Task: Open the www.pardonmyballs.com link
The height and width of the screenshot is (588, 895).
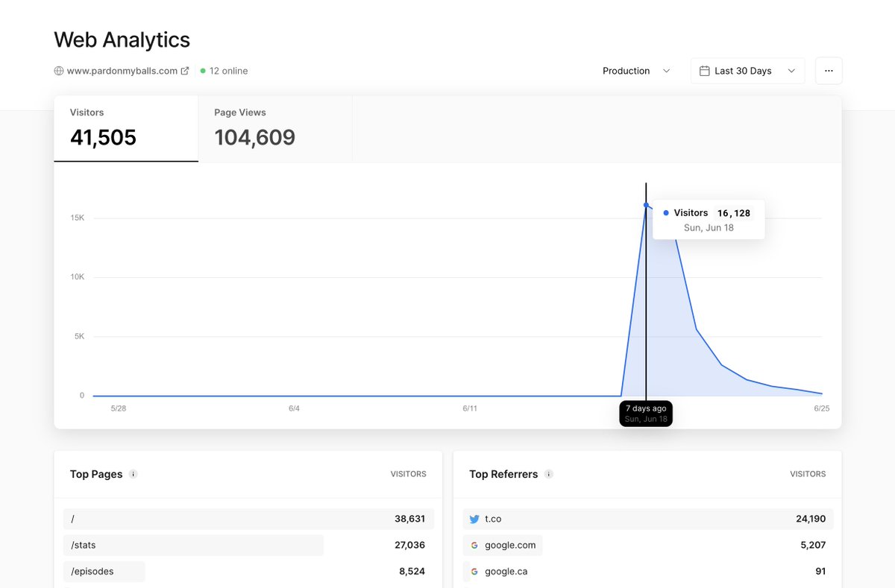Action: pyautogui.click(x=122, y=71)
